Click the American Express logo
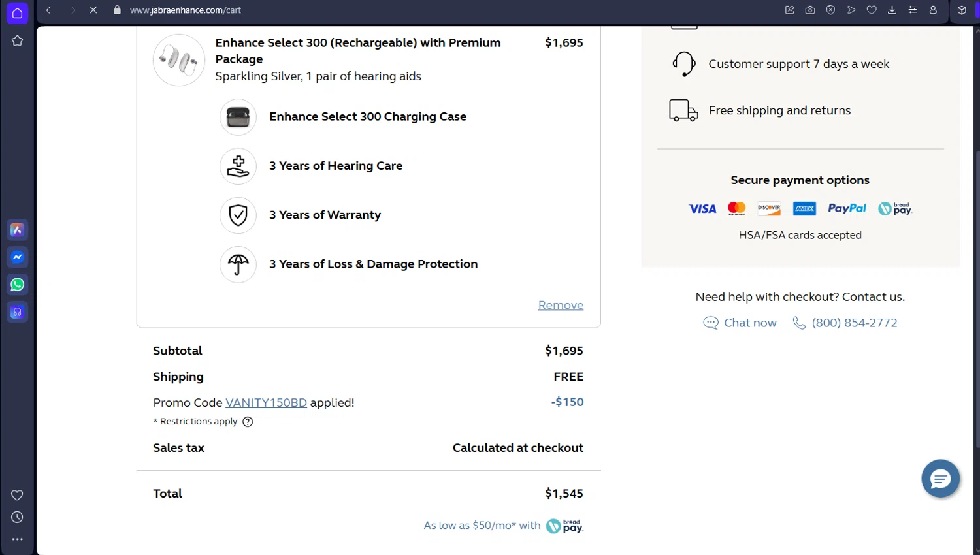This screenshot has width=980, height=555. (x=804, y=209)
